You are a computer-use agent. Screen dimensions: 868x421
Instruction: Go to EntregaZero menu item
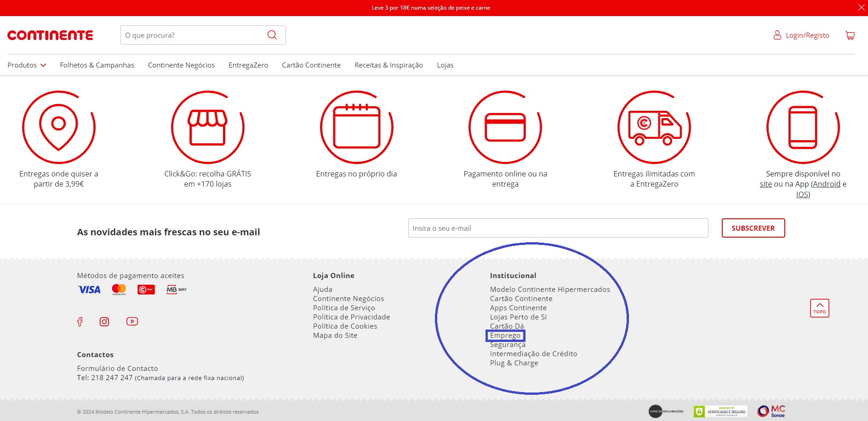[x=248, y=65]
